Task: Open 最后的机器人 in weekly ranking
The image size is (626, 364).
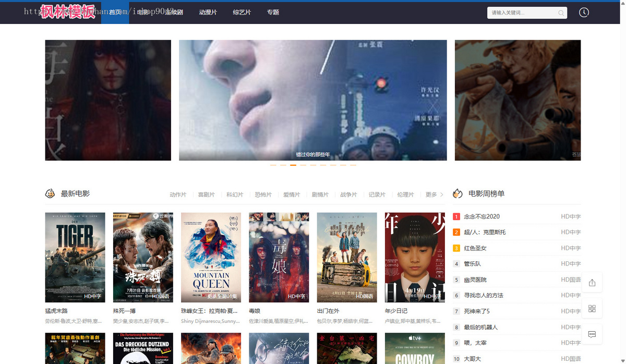Action: (481, 327)
